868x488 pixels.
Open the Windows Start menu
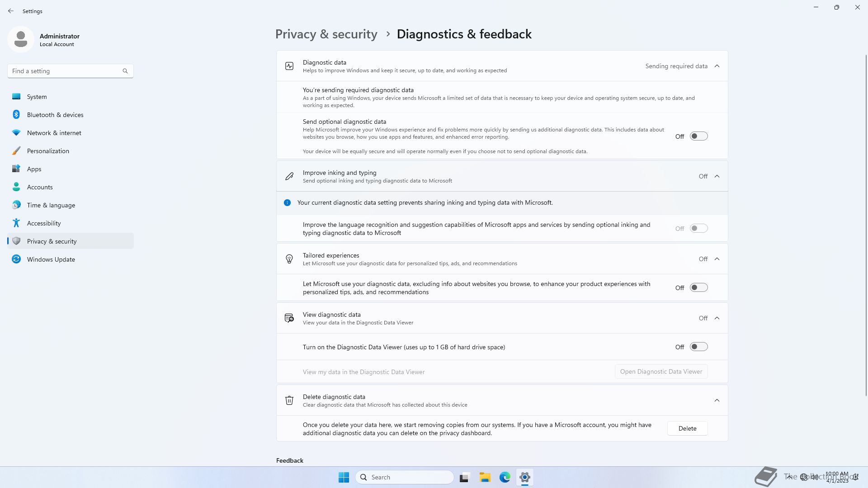(x=344, y=477)
